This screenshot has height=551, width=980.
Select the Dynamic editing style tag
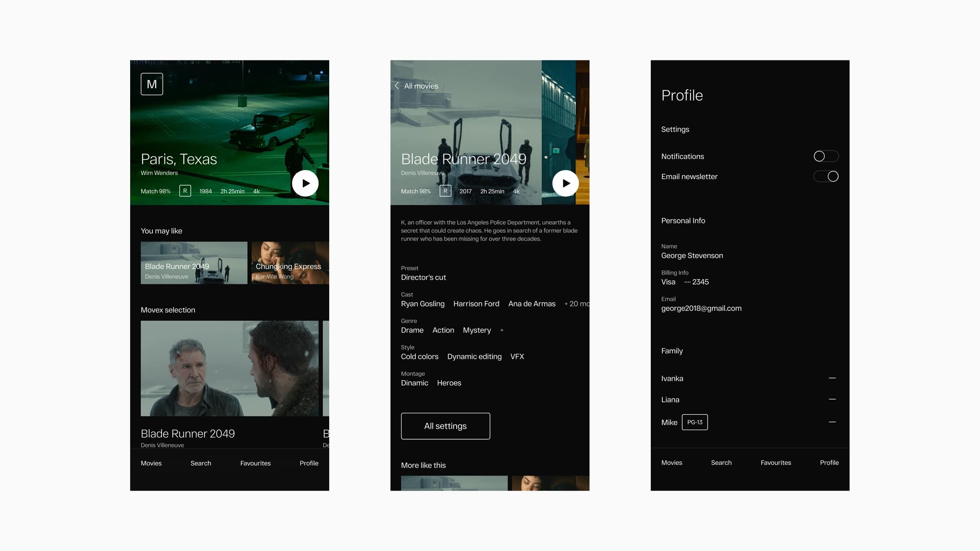pos(474,357)
